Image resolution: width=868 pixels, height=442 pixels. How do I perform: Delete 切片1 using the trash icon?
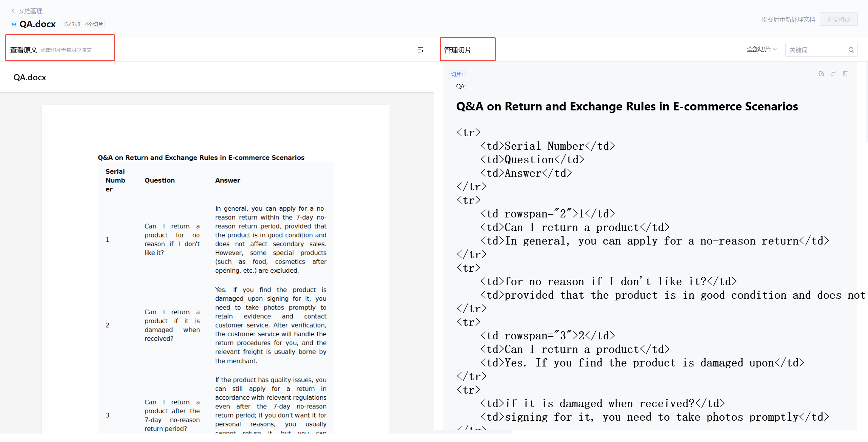[845, 73]
